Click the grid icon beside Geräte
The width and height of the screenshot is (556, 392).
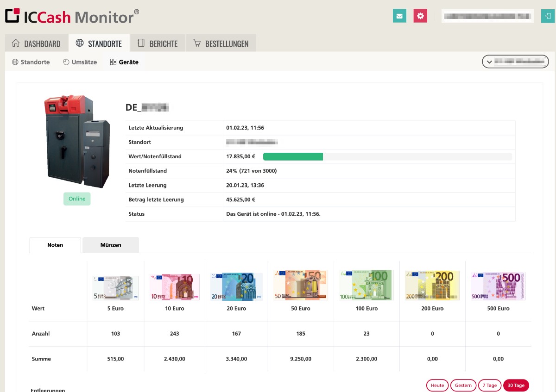[113, 62]
